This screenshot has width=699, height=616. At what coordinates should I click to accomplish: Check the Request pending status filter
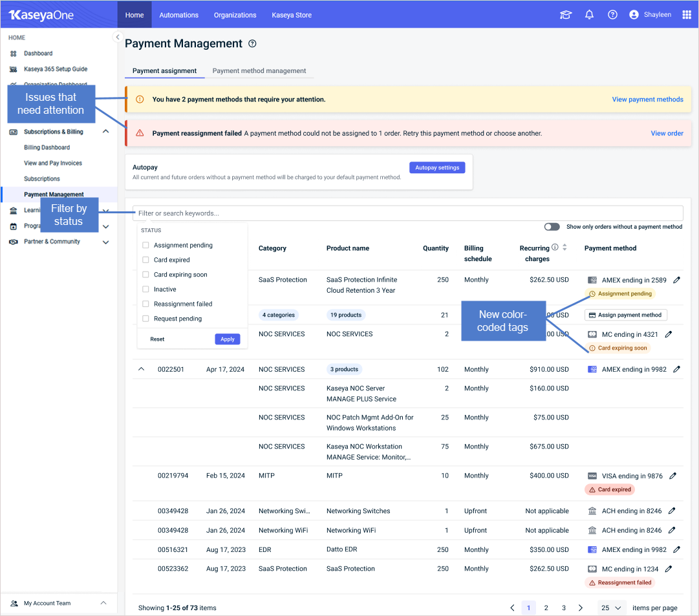pos(145,319)
